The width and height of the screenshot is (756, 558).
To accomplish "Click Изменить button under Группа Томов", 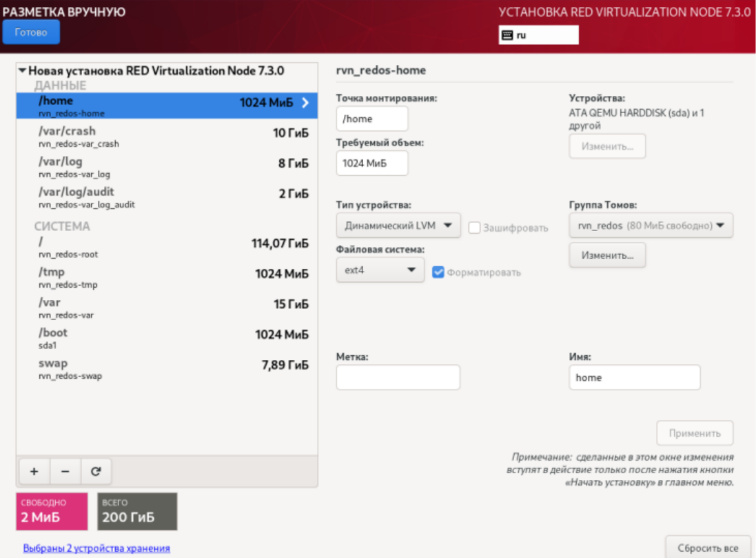I will click(607, 255).
